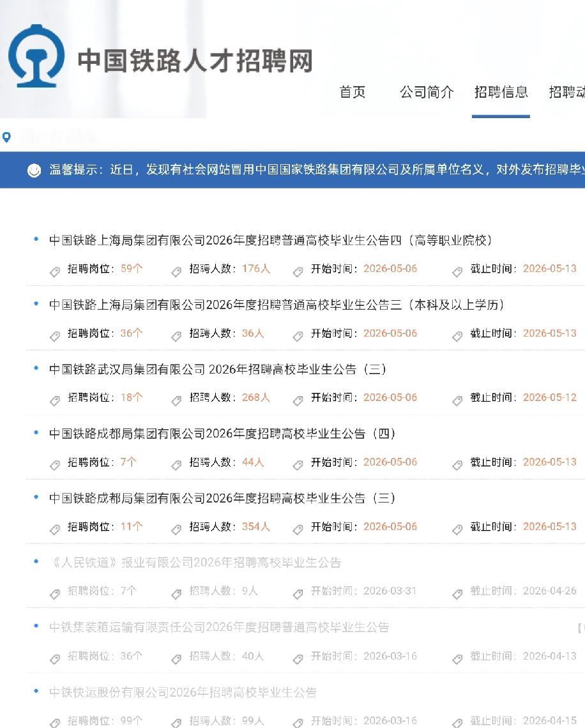The width and height of the screenshot is (585, 728).
Task: Click tag icon beside 截止时间 2026-04-26
Action: pyautogui.click(x=457, y=594)
